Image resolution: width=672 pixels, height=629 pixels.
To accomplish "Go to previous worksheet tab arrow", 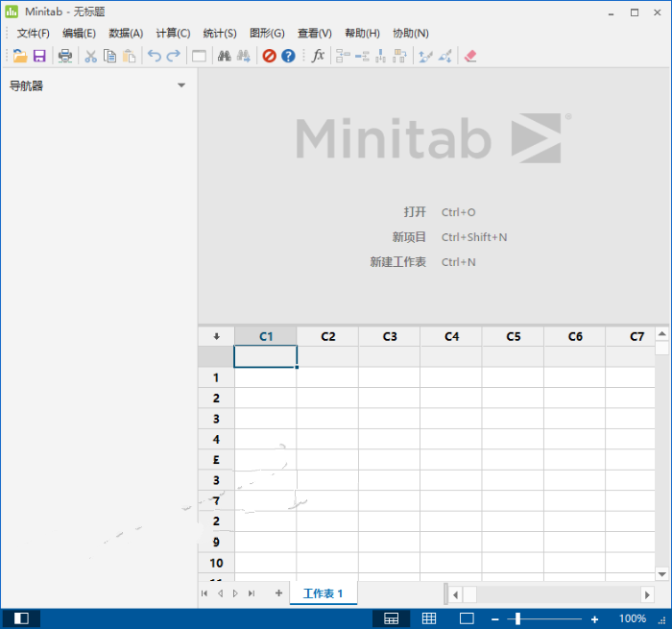I will [x=220, y=593].
